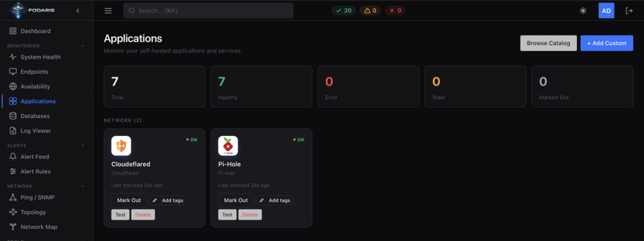Click the Log Viewer document icon
The height and width of the screenshot is (241, 644).
tap(13, 131)
